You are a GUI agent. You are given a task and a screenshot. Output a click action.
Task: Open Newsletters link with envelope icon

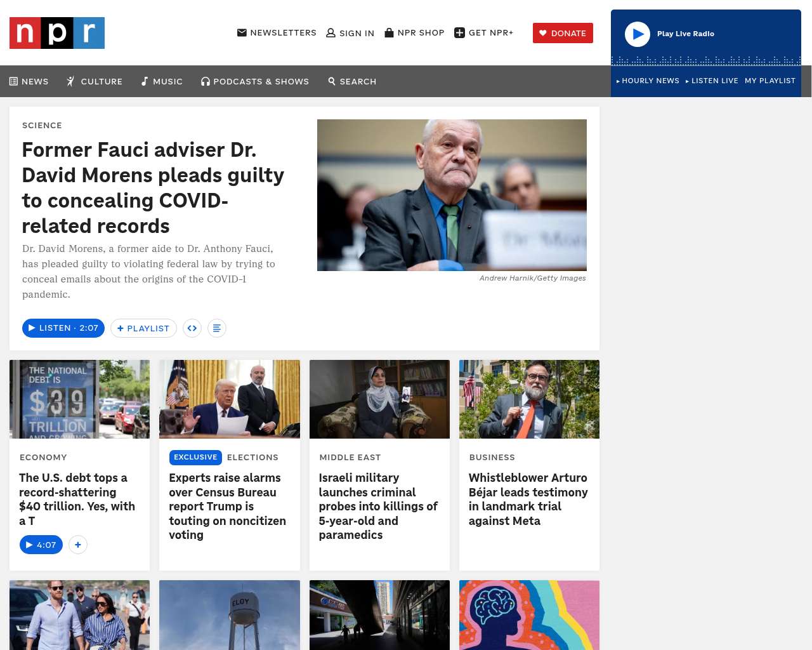[x=277, y=32]
